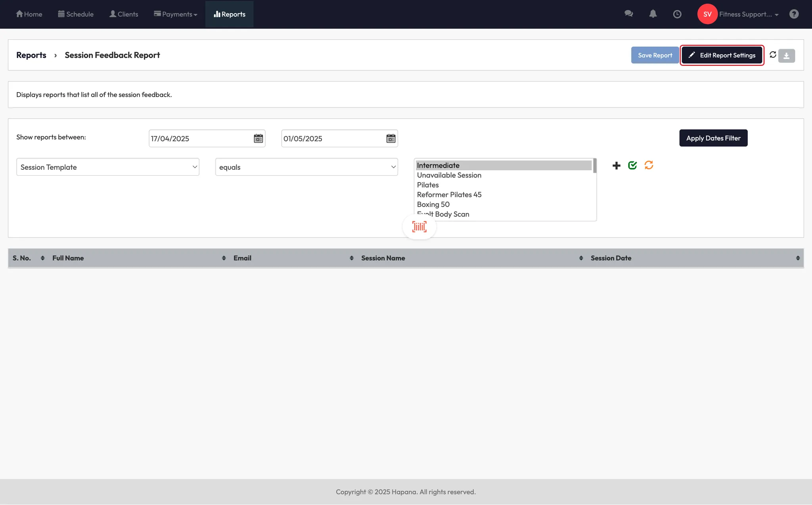Open the start date calendar picker
The image size is (812, 505).
pyautogui.click(x=258, y=138)
